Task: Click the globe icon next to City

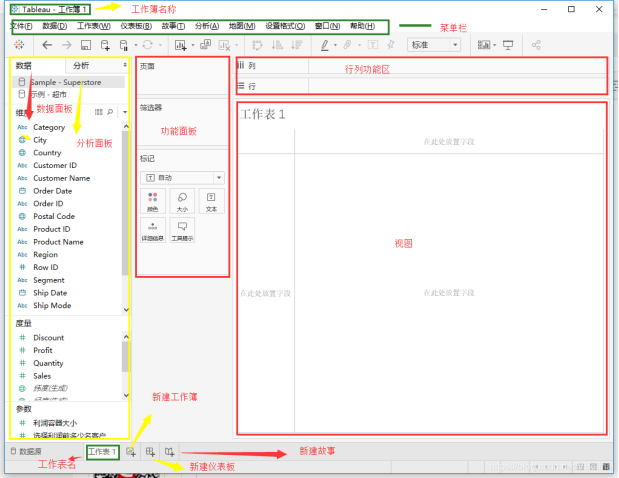Action: pos(23,140)
